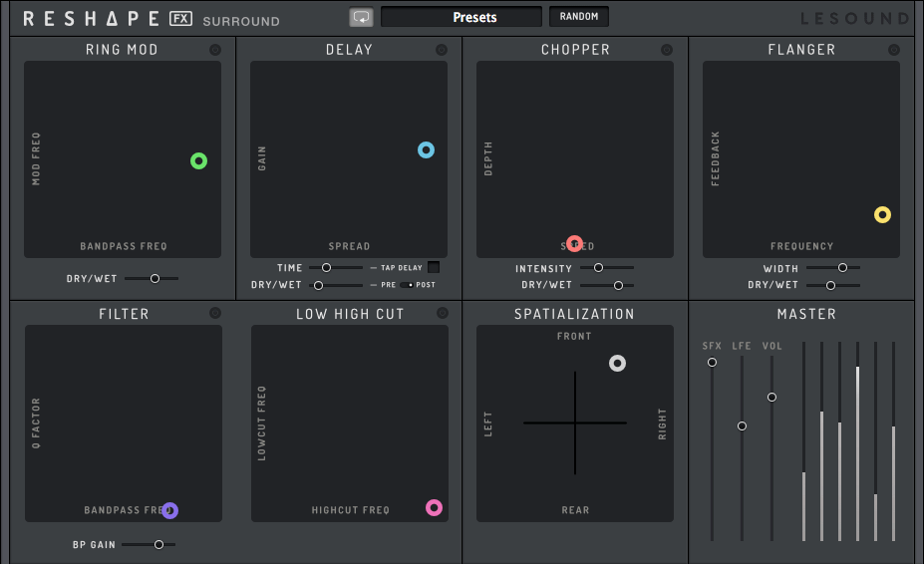Click the green Ring Mod XY pad handle

point(198,161)
